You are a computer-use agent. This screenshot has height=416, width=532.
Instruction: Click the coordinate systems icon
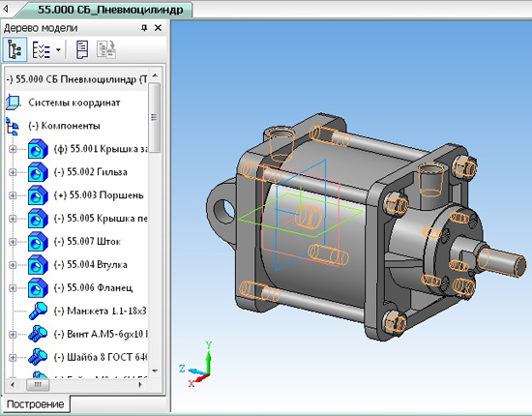13,103
